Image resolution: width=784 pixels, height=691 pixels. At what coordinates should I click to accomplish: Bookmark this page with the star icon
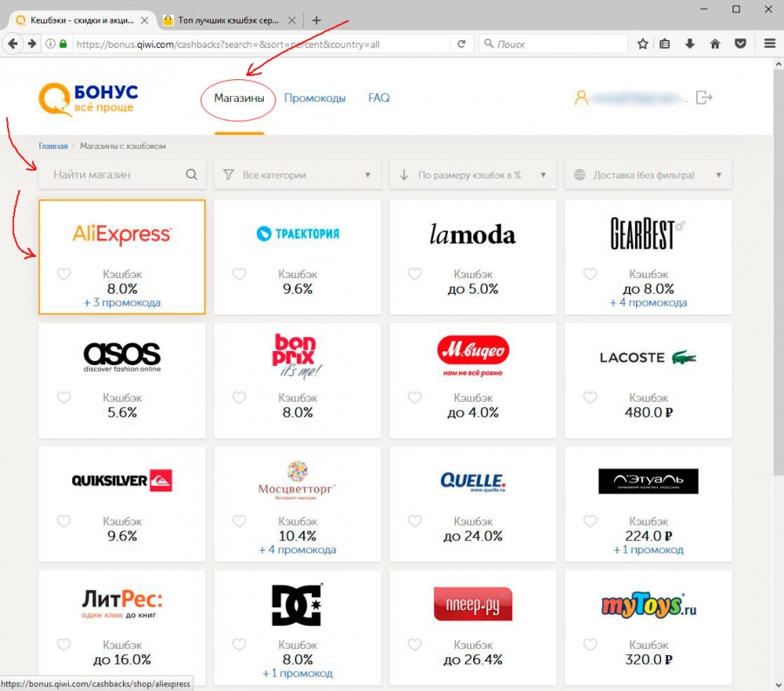click(x=643, y=44)
